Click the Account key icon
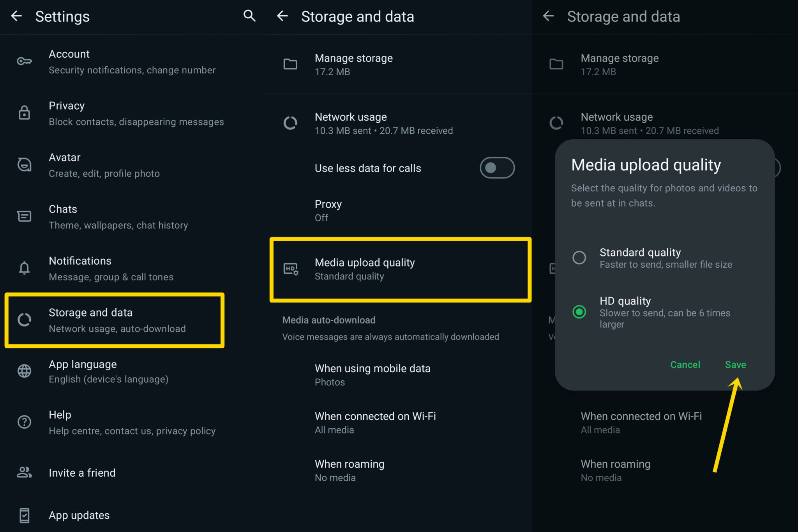 (x=25, y=61)
